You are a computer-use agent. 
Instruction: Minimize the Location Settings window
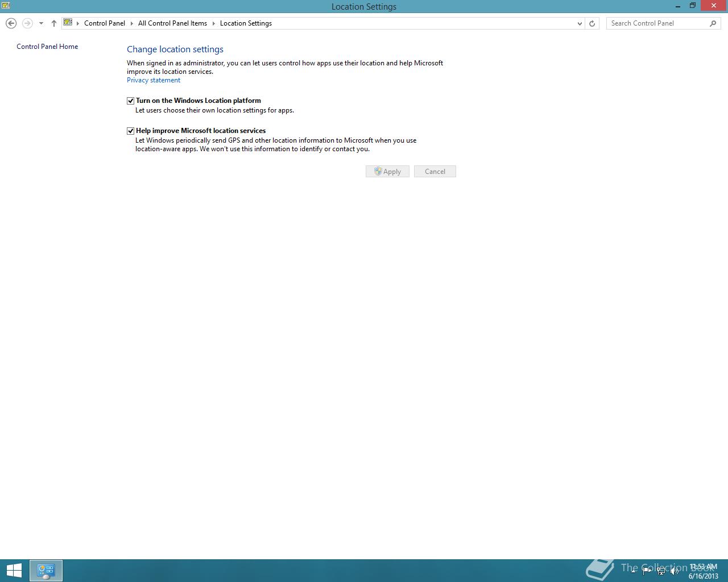[x=678, y=6]
